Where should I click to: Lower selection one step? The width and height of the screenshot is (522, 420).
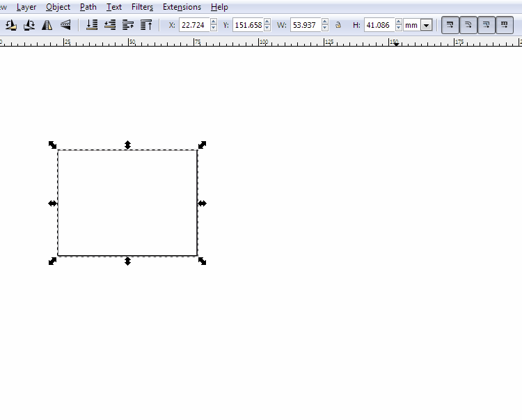point(110,25)
